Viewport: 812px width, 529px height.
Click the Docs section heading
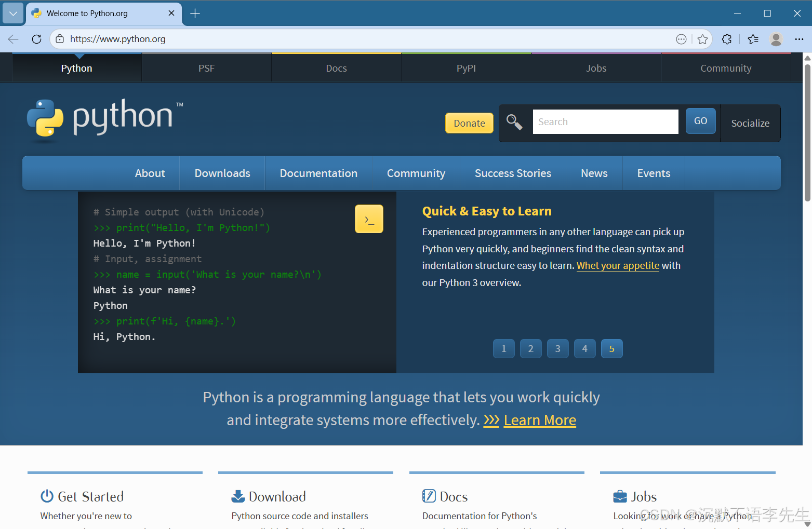[x=454, y=497]
